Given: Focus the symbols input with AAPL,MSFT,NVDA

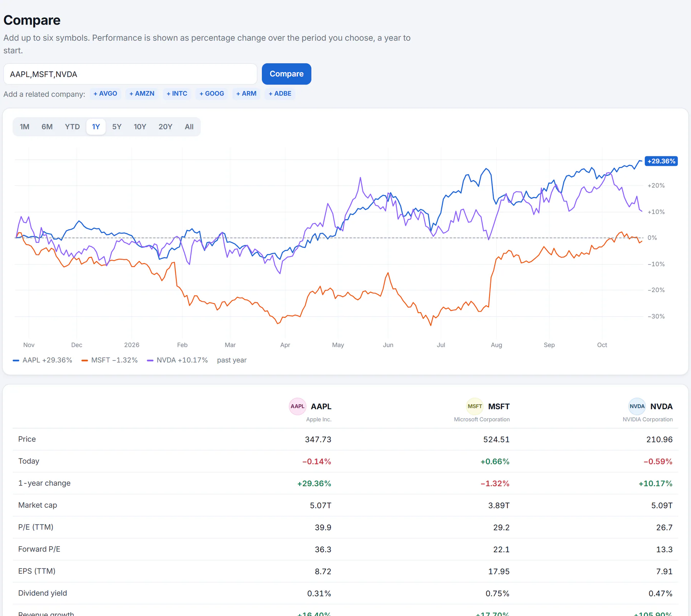Looking at the screenshot, I should pyautogui.click(x=130, y=74).
